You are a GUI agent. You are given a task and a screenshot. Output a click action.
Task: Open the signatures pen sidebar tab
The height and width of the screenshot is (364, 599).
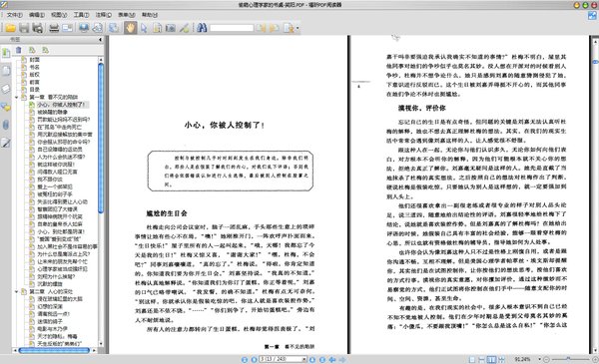pyautogui.click(x=6, y=143)
